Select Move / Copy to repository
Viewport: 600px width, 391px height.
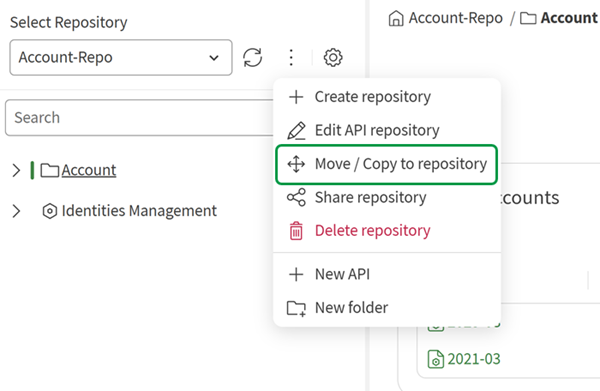click(x=386, y=164)
